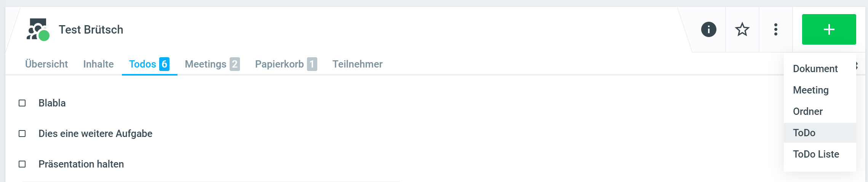Viewport: 868px width, 182px height.
Task: Open the info panel icon
Action: click(708, 29)
